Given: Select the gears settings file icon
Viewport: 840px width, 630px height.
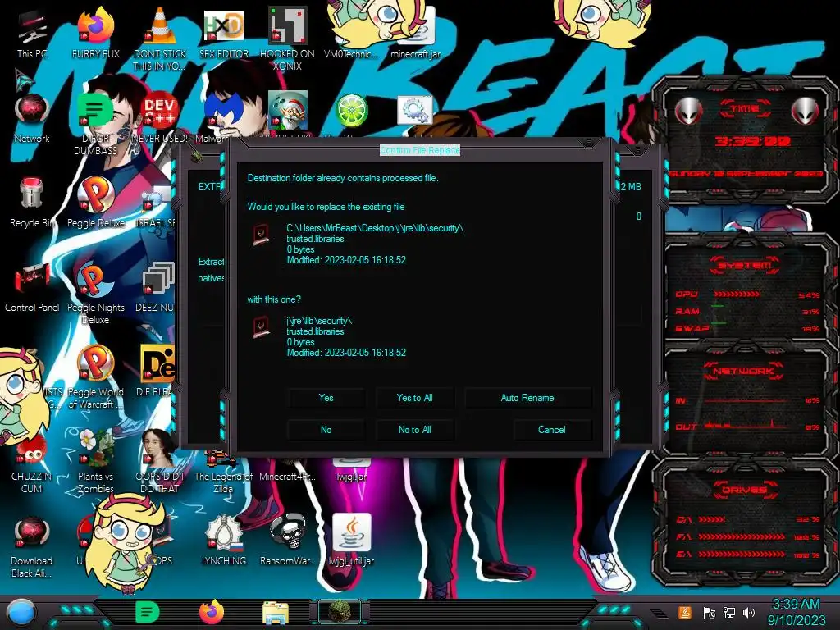Looking at the screenshot, I should pos(415,111).
